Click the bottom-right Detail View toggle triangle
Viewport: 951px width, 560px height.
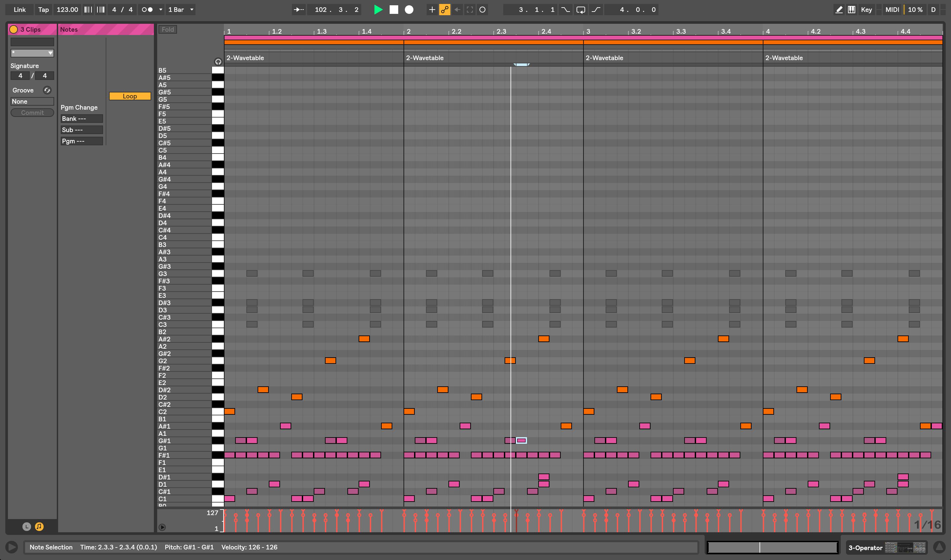[x=939, y=547]
